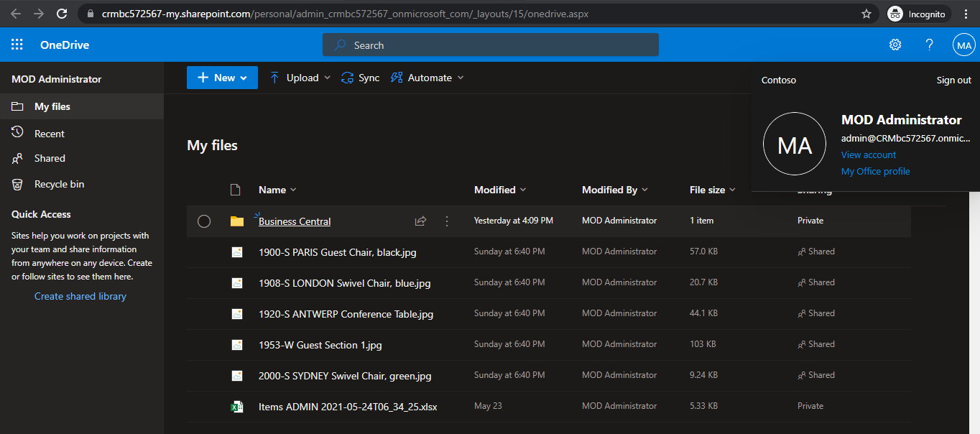Click the Excel icon beside Items ADMIN file
The height and width of the screenshot is (434, 980).
[237, 406]
